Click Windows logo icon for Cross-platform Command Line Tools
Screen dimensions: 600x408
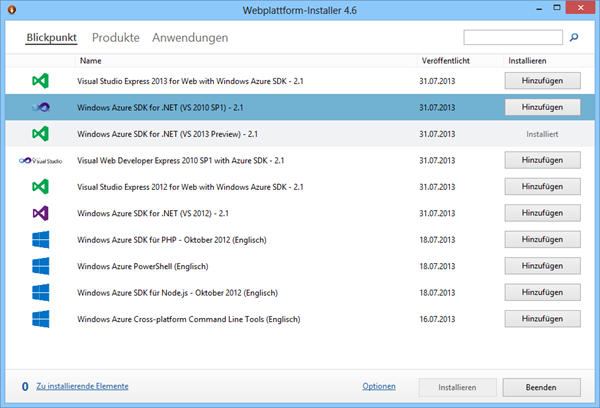point(40,319)
